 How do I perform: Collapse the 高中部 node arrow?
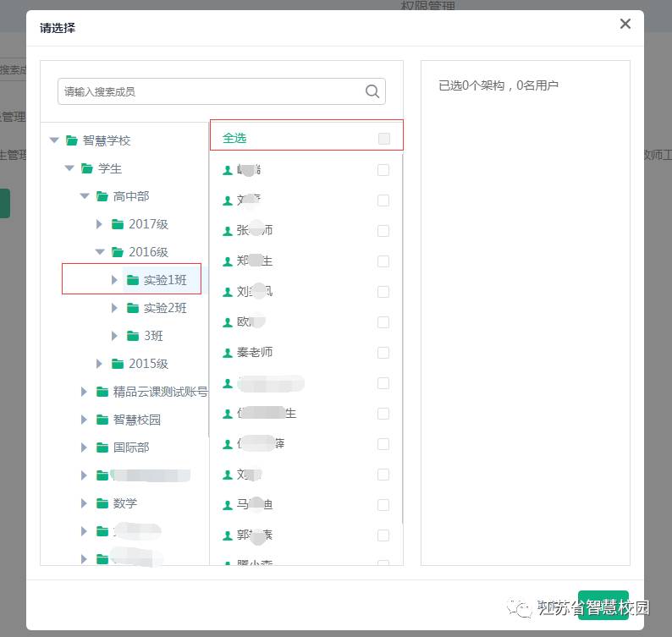point(85,196)
